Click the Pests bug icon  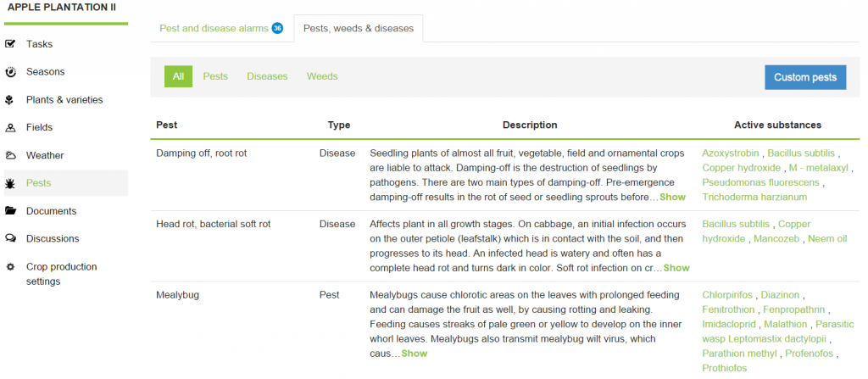pos(10,183)
